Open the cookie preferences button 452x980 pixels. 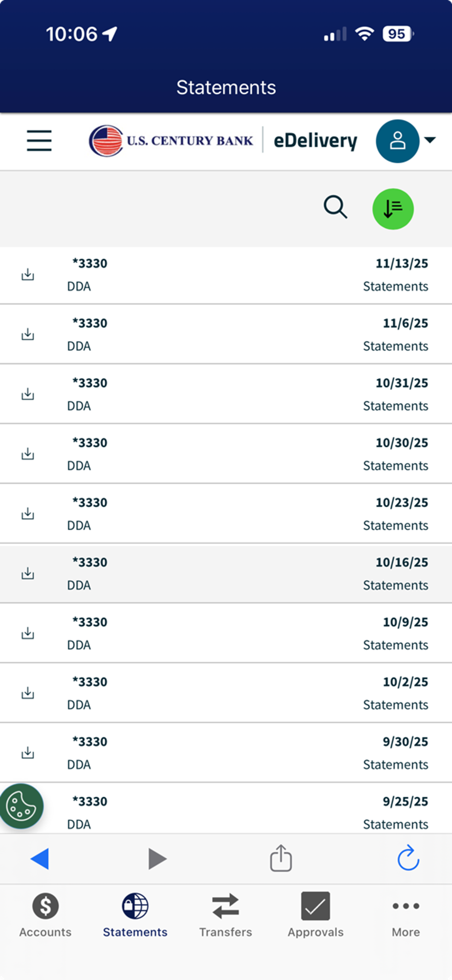click(x=21, y=806)
